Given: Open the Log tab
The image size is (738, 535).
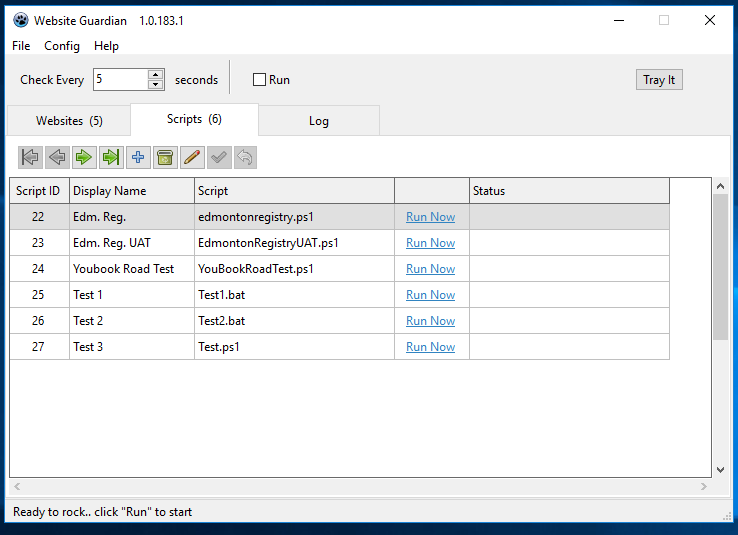Looking at the screenshot, I should pyautogui.click(x=319, y=121).
